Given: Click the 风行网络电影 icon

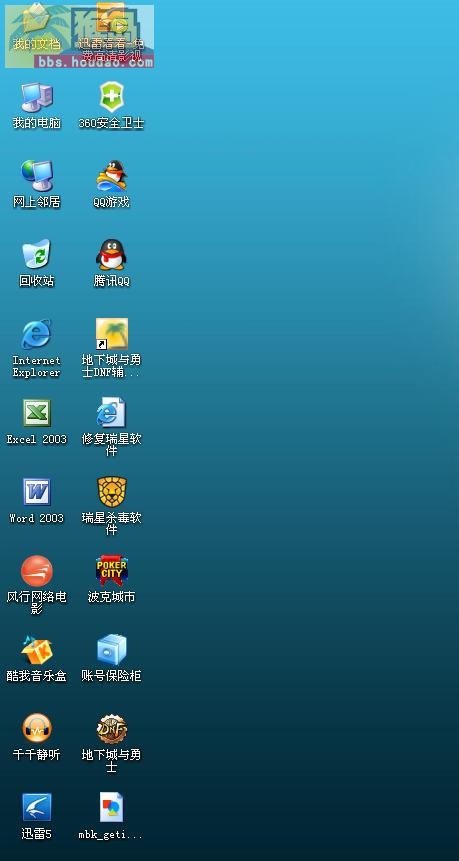Looking at the screenshot, I should tap(37, 571).
